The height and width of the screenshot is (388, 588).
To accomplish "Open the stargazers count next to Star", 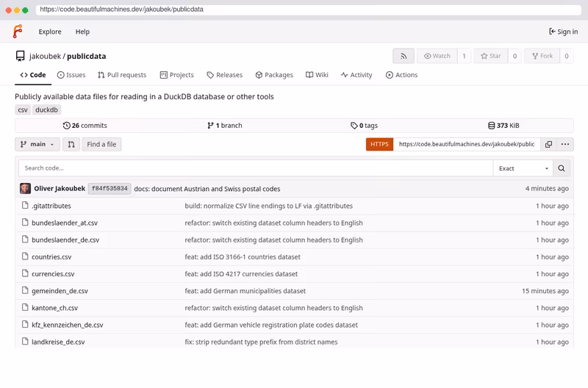I will (x=515, y=57).
